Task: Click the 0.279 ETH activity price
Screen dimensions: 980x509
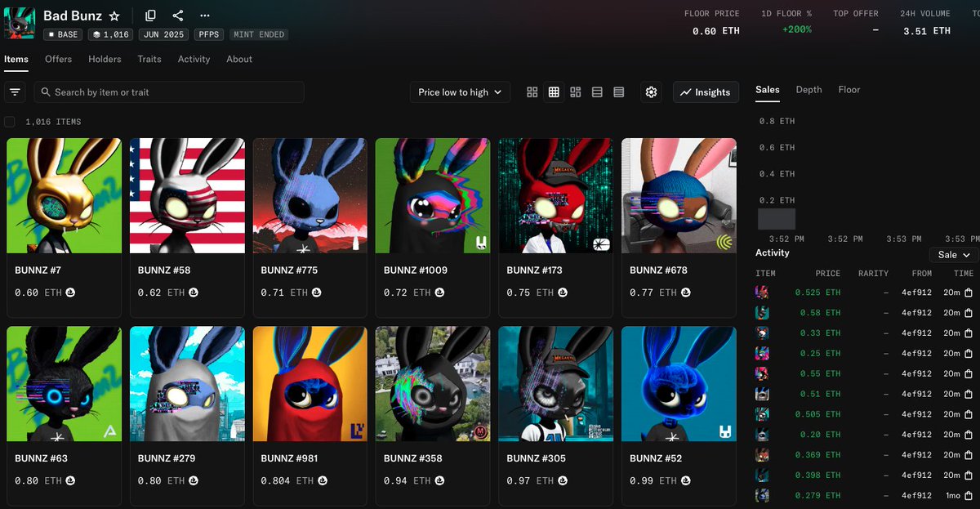Action: (817, 495)
